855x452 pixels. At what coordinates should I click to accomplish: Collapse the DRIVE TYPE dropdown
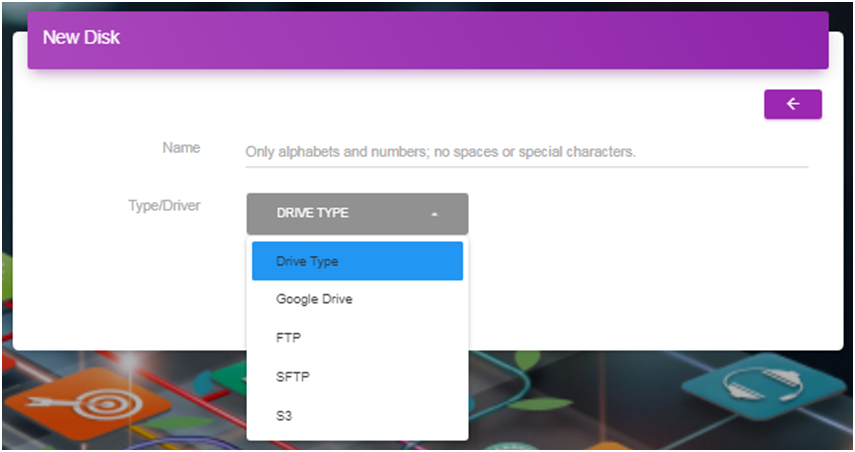point(357,213)
